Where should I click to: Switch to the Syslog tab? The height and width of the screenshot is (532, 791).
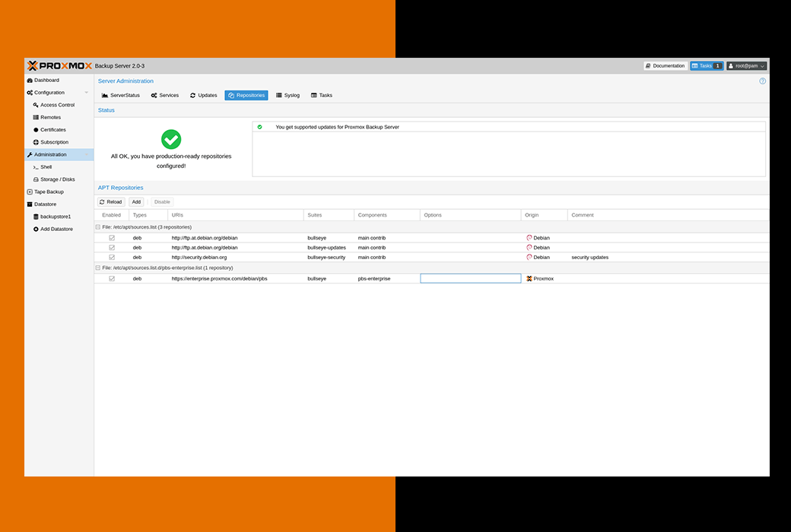point(288,95)
